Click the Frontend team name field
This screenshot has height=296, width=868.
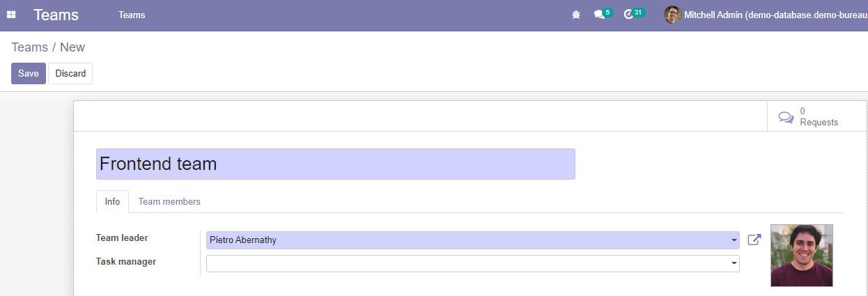(x=336, y=164)
